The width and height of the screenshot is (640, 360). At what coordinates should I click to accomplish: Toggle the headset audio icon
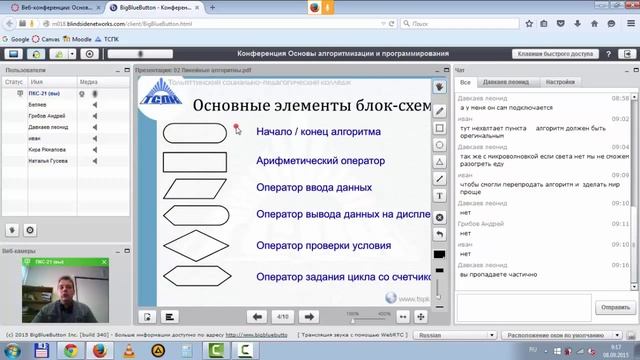pos(36,54)
